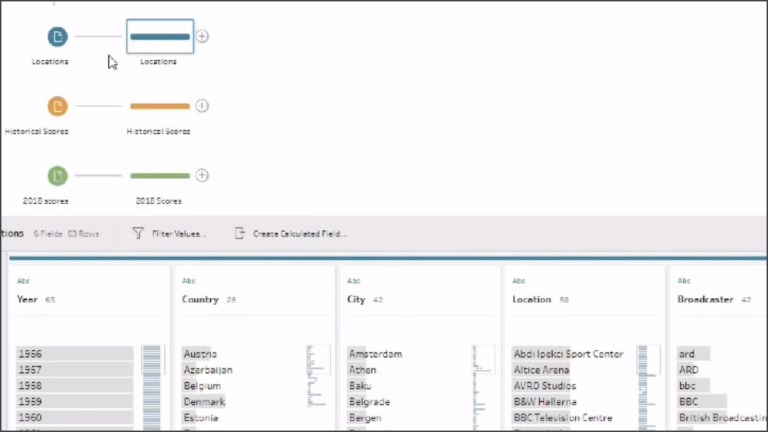Select value 1957 in Year
This screenshot has width=768, height=432.
[x=74, y=370]
